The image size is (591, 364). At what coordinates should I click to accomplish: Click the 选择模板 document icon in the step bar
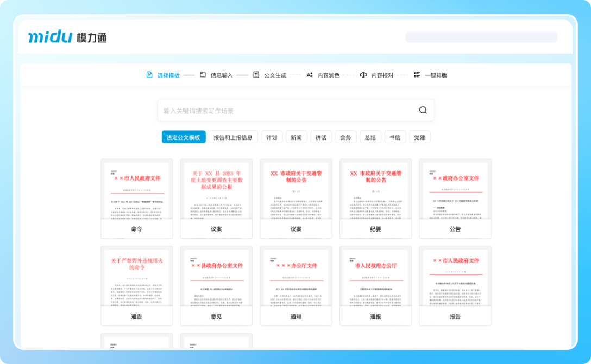pyautogui.click(x=149, y=75)
